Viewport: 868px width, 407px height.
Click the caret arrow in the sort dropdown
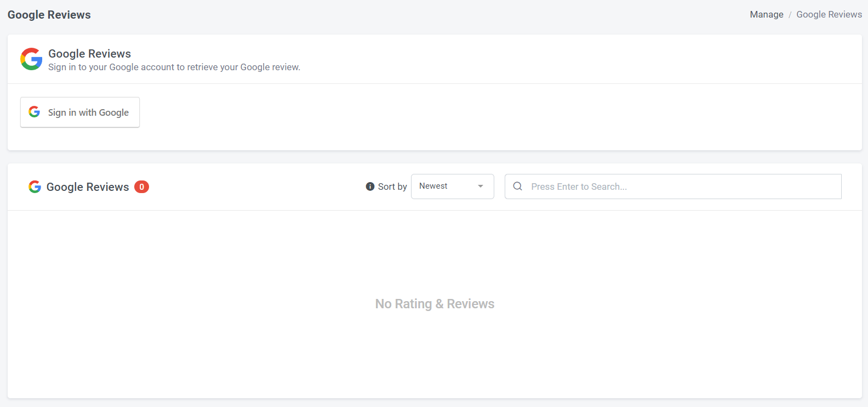[x=481, y=186]
